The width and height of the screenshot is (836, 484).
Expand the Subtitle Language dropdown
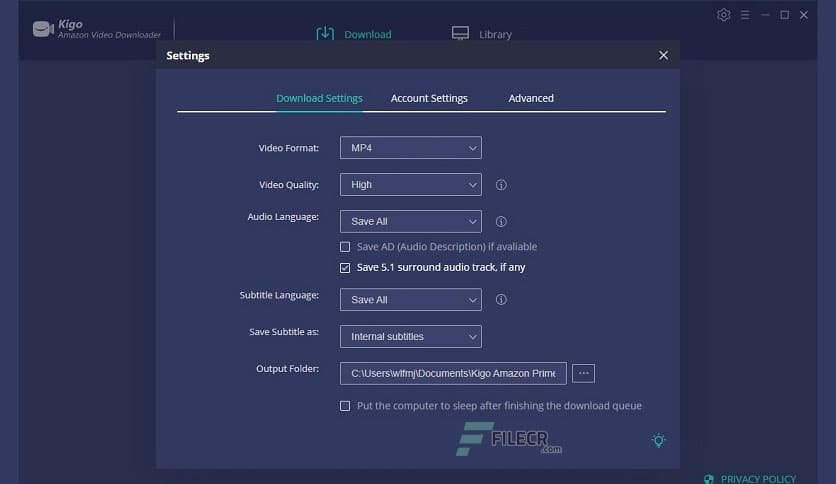point(411,300)
